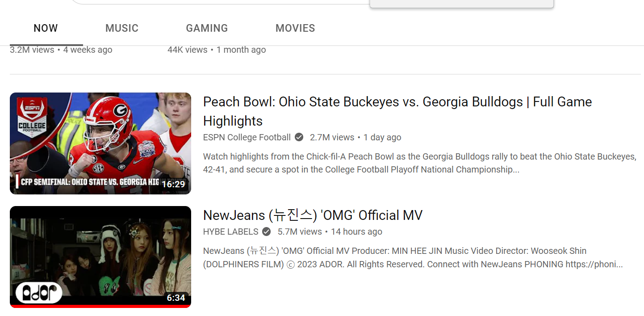Viewport: 644px width, 316px height.
Task: Click the ESPN College Football logo on thumbnail
Action: [32, 118]
